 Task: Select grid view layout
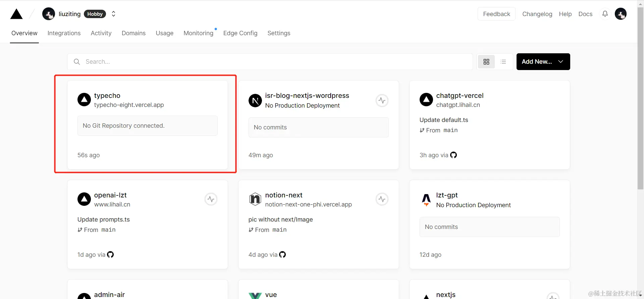pos(486,62)
